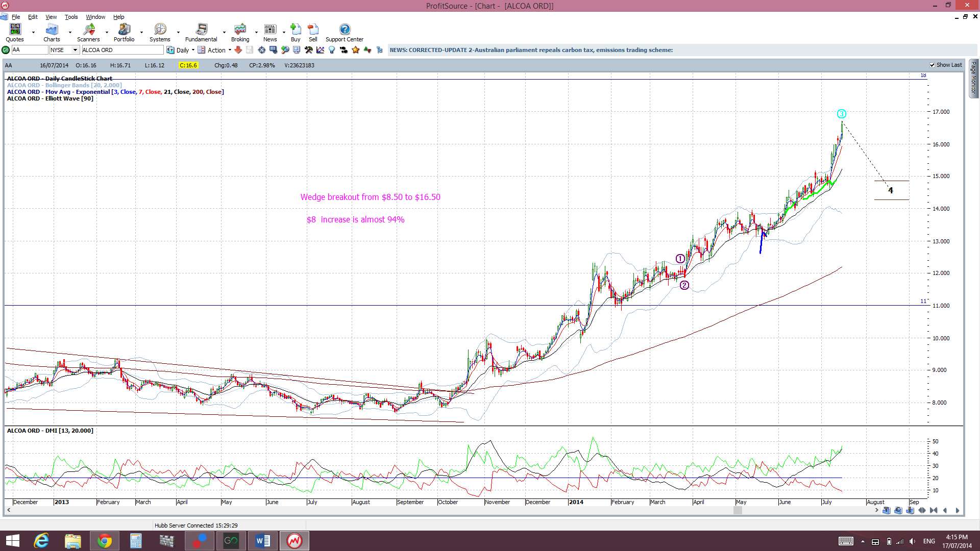Open the News module icon

coord(270,29)
